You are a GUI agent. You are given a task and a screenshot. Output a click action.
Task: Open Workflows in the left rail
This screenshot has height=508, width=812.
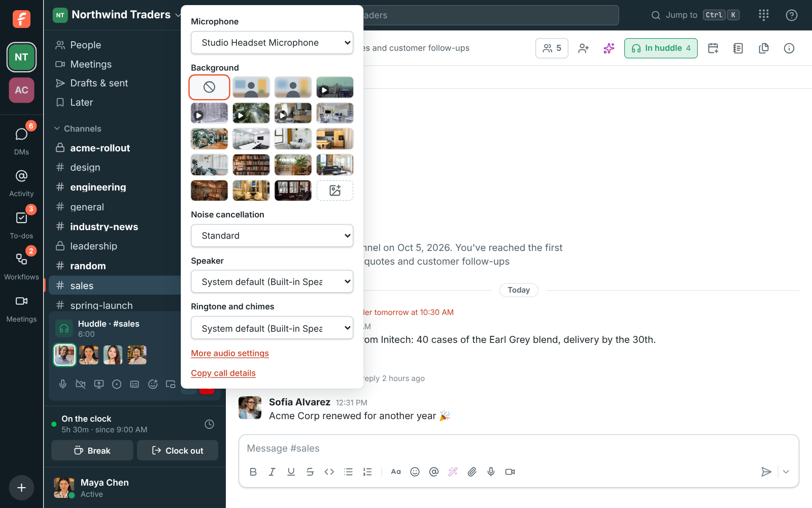coord(21,266)
